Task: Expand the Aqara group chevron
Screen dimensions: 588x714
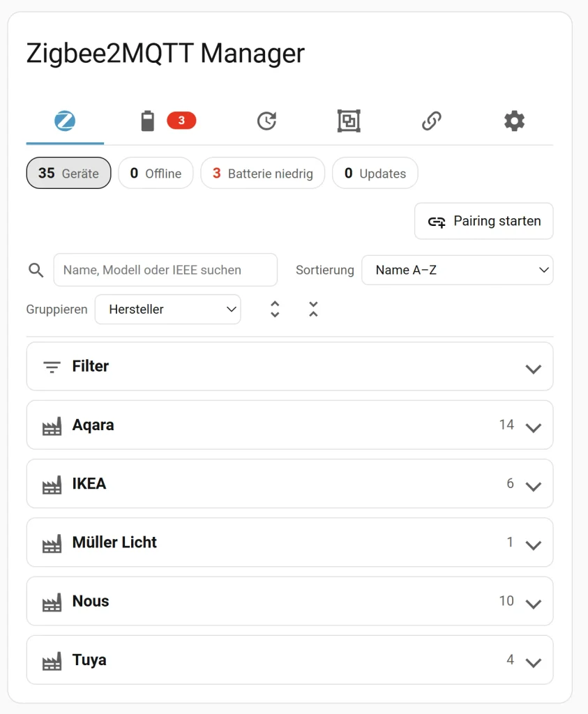Action: point(534,427)
